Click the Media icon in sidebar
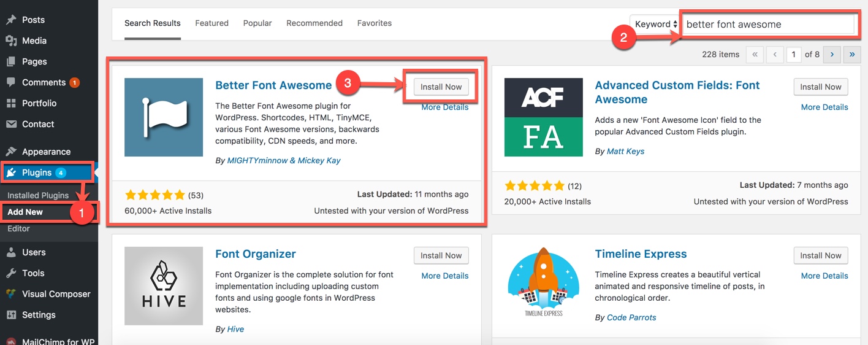This screenshot has height=345, width=868. pos(11,41)
